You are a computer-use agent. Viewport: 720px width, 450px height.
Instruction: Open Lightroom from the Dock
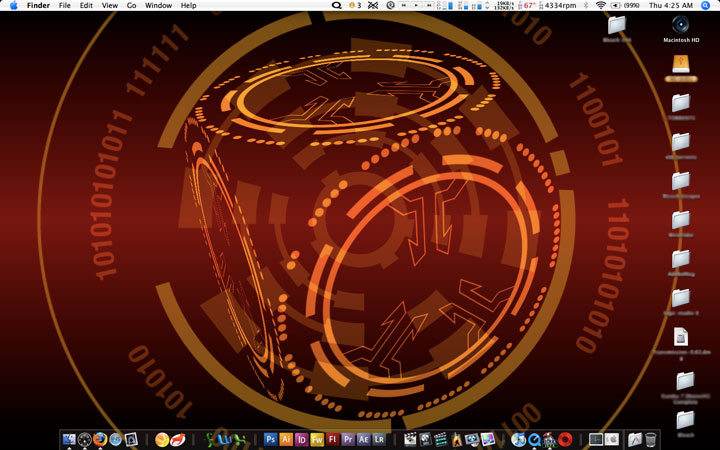click(379, 439)
